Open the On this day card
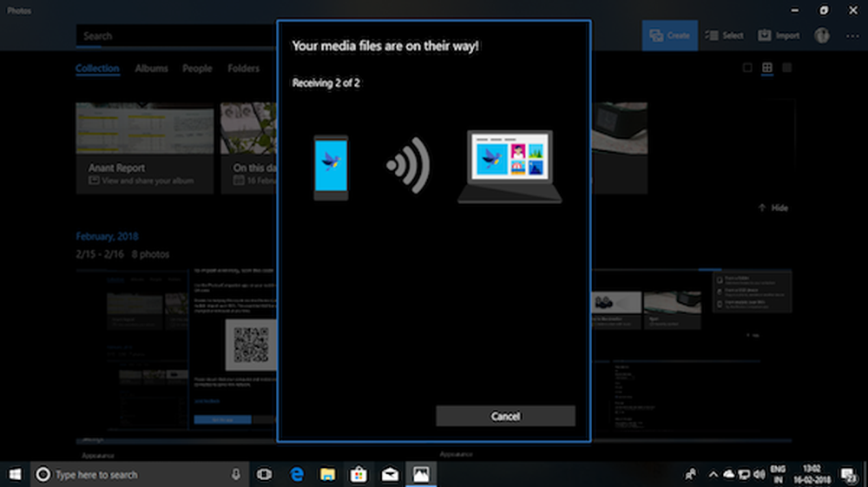868x487 pixels. click(x=248, y=148)
